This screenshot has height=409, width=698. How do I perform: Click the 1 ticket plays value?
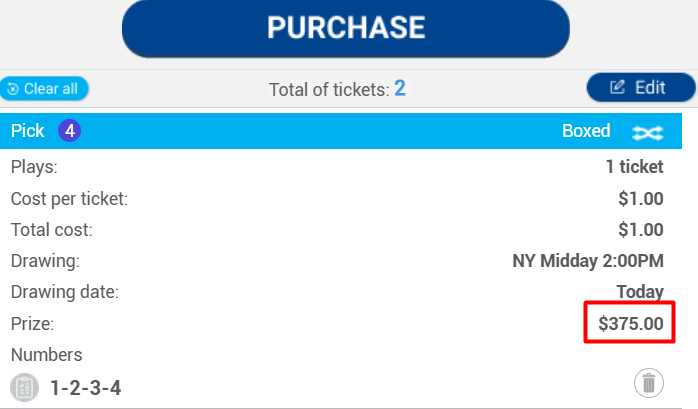click(x=634, y=167)
